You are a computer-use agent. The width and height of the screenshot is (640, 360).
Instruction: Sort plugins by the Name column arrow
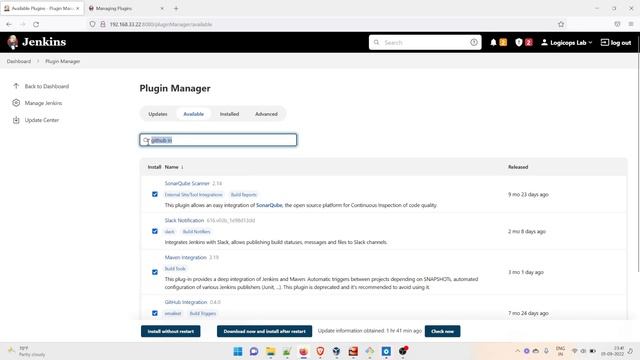tap(182, 167)
